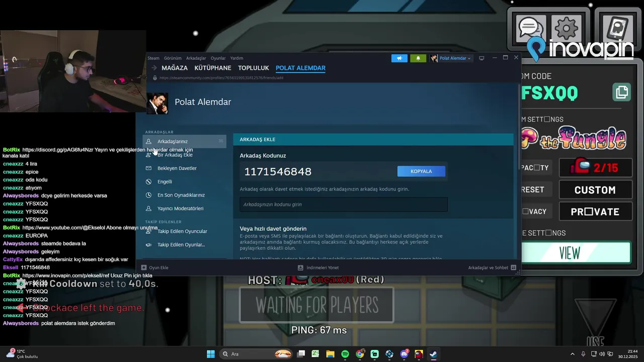Switch to the MAĞAZA tab
Image resolution: width=644 pixels, height=362 pixels.
(175, 68)
